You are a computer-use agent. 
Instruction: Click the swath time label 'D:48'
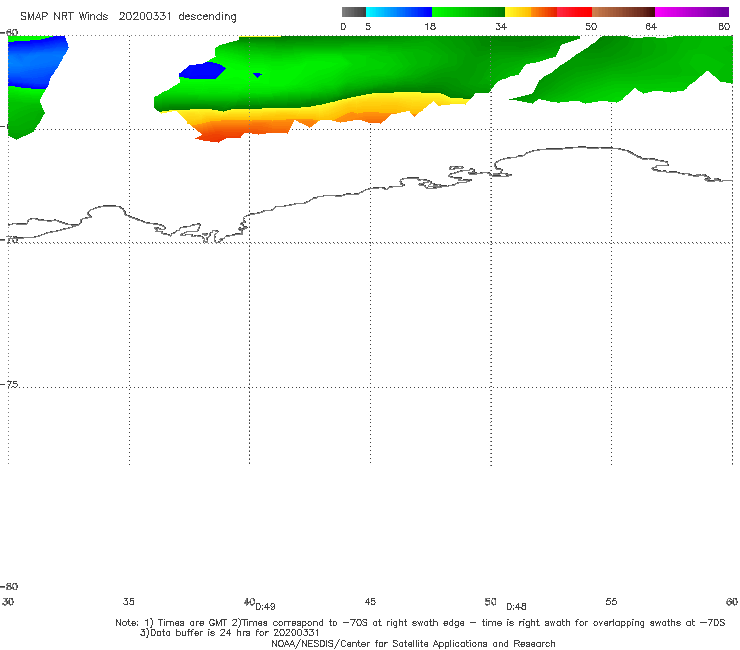[516, 606]
